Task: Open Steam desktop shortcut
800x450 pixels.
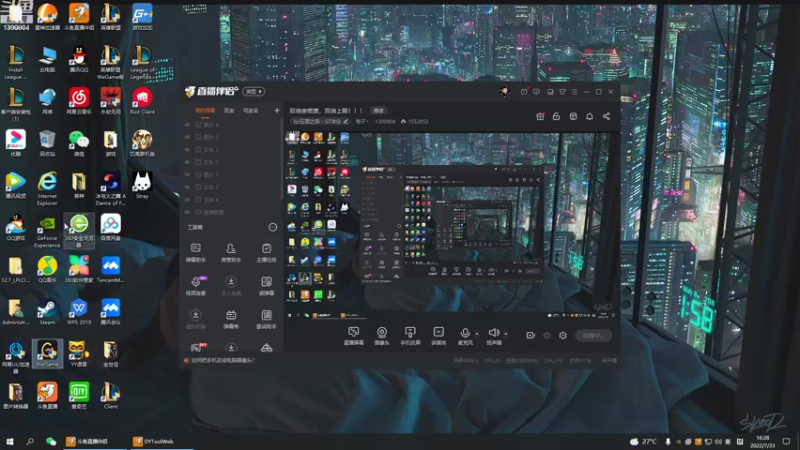Action: coord(47,312)
